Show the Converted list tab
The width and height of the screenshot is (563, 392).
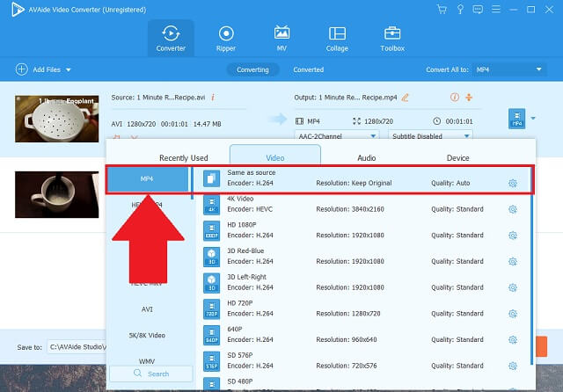[309, 69]
